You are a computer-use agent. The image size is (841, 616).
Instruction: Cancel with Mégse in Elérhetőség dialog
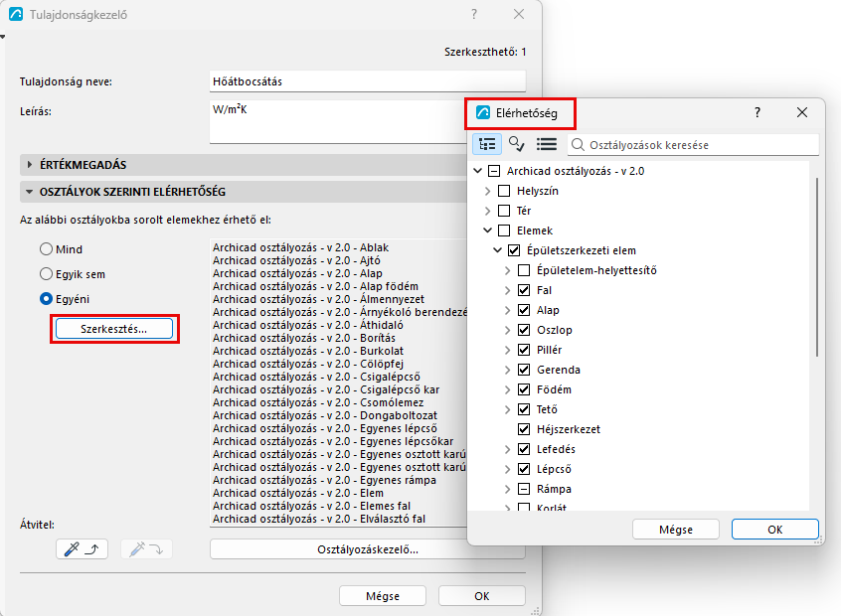[x=676, y=530]
